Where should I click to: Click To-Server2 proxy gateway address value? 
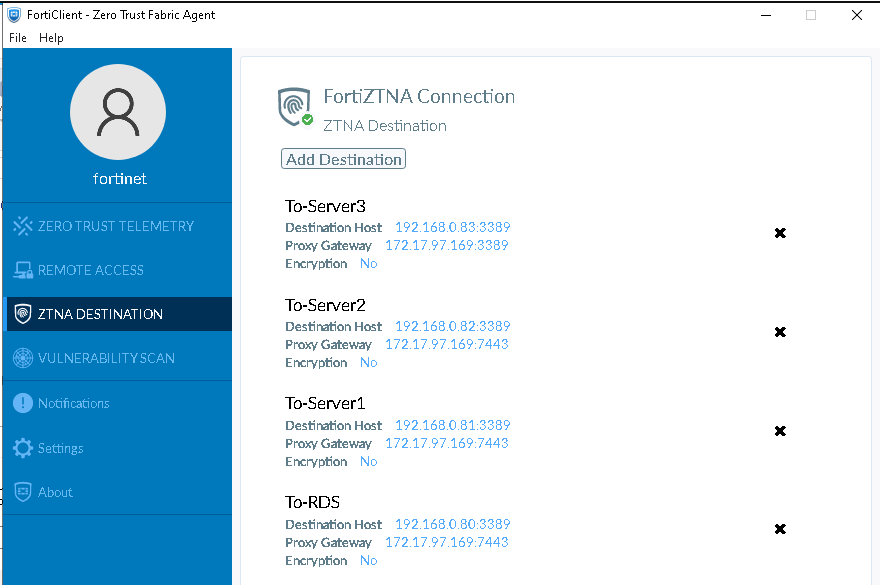[x=446, y=344]
